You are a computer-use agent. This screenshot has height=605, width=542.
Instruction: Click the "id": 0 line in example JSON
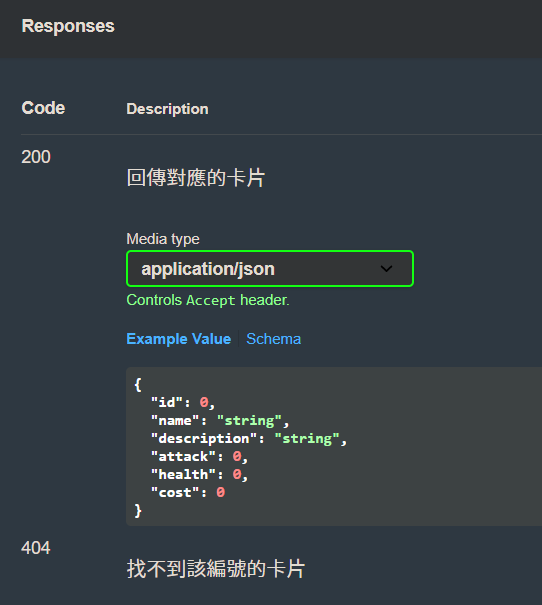click(x=182, y=402)
